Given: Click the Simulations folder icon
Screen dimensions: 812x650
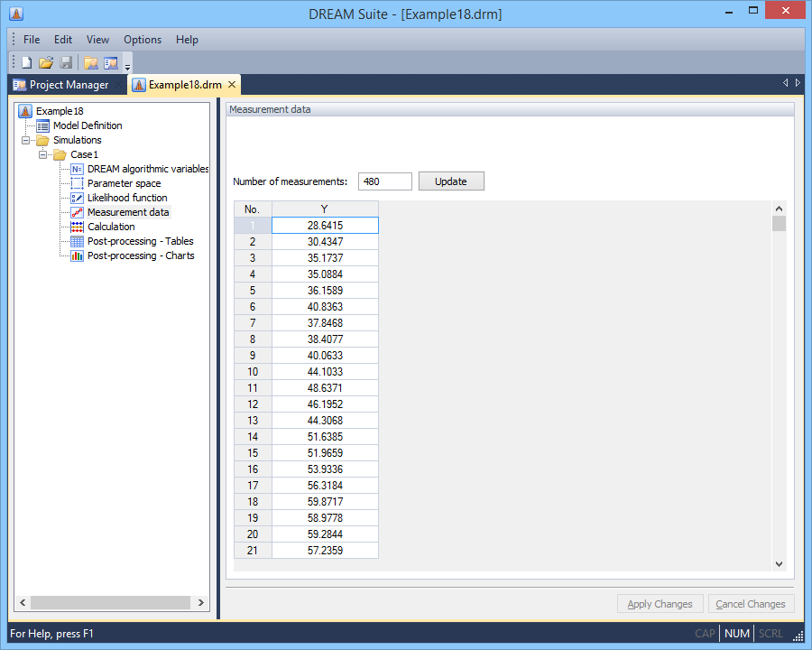Looking at the screenshot, I should point(43,140).
